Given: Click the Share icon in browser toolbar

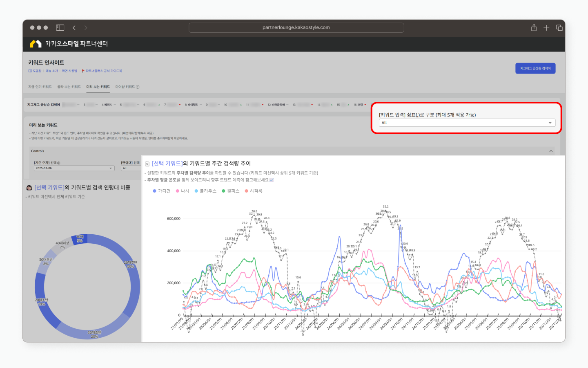Looking at the screenshot, I should pyautogui.click(x=534, y=28).
